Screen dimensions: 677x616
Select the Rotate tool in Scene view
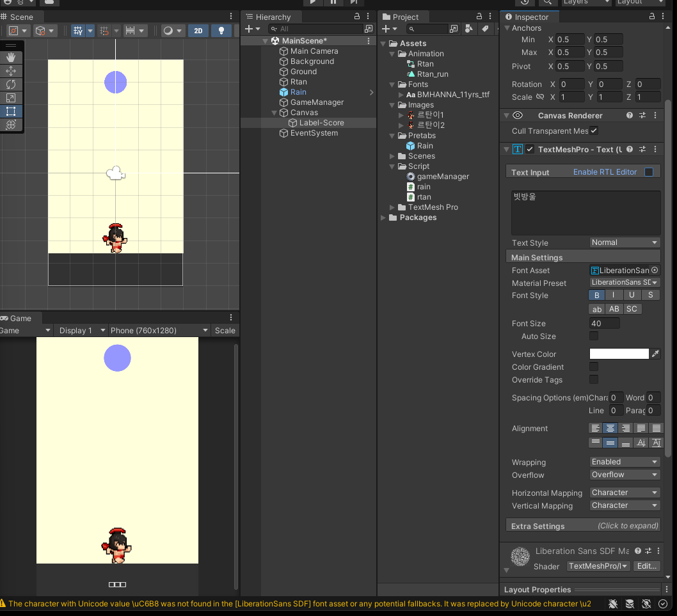[11, 84]
